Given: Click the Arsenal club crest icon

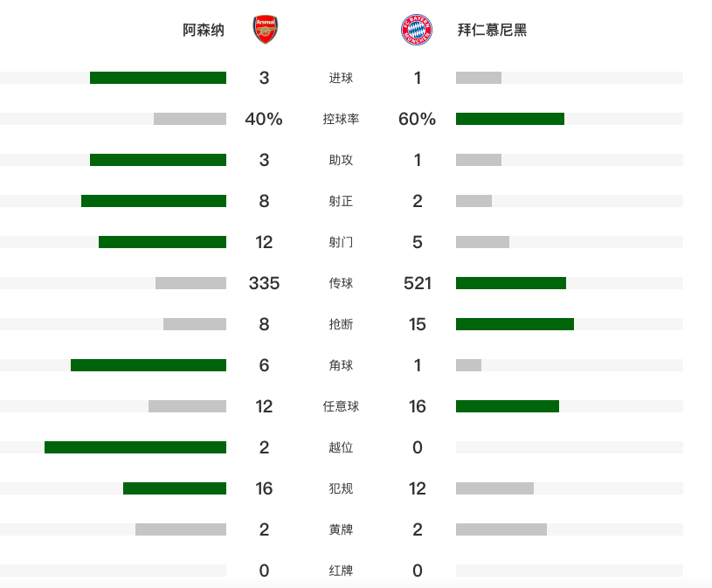Looking at the screenshot, I should [265, 30].
